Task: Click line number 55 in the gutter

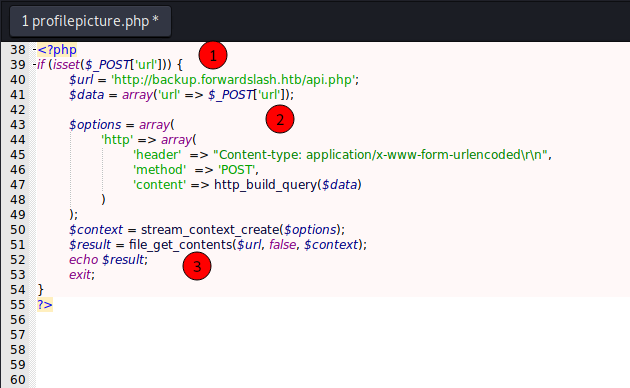Action: 18,305
